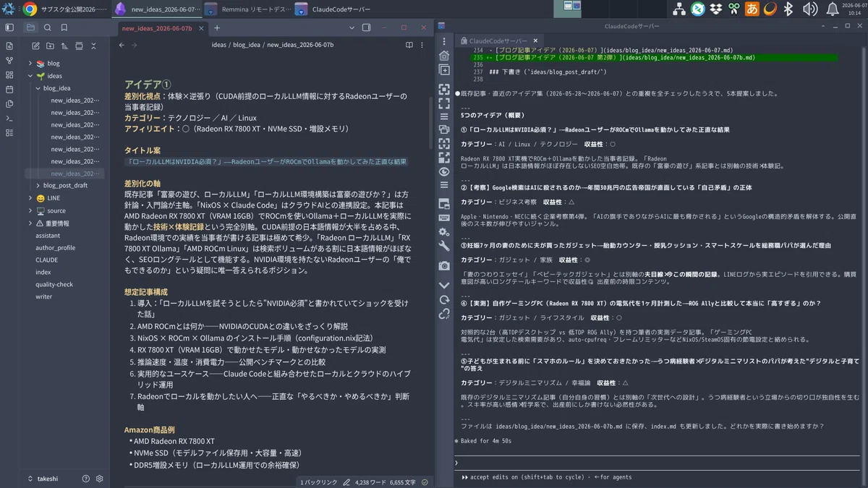The image size is (868, 488).
Task: Open Obsidian settings gear icon
Action: coord(100,479)
